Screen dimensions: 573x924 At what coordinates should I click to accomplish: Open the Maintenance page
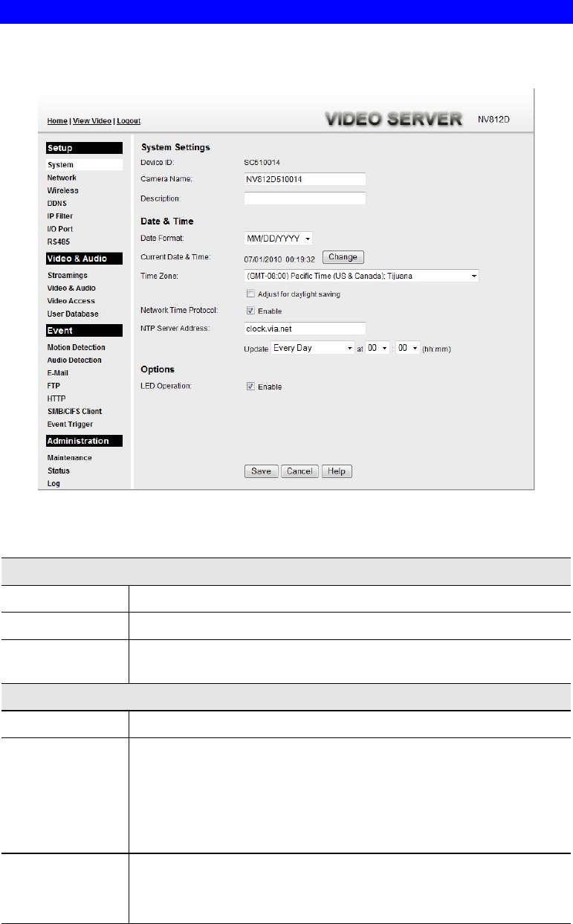[x=69, y=458]
